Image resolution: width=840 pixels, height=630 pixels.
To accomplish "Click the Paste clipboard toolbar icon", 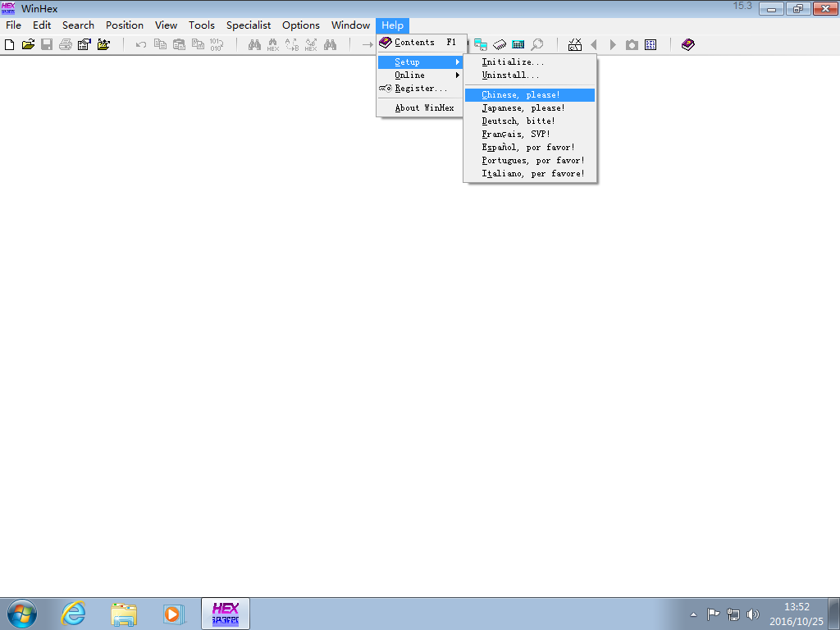I will (x=179, y=44).
